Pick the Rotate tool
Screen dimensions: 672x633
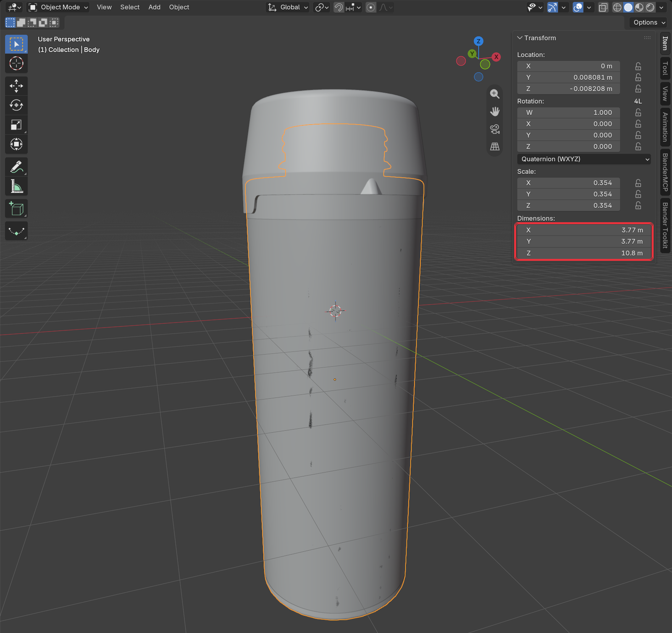(x=16, y=105)
